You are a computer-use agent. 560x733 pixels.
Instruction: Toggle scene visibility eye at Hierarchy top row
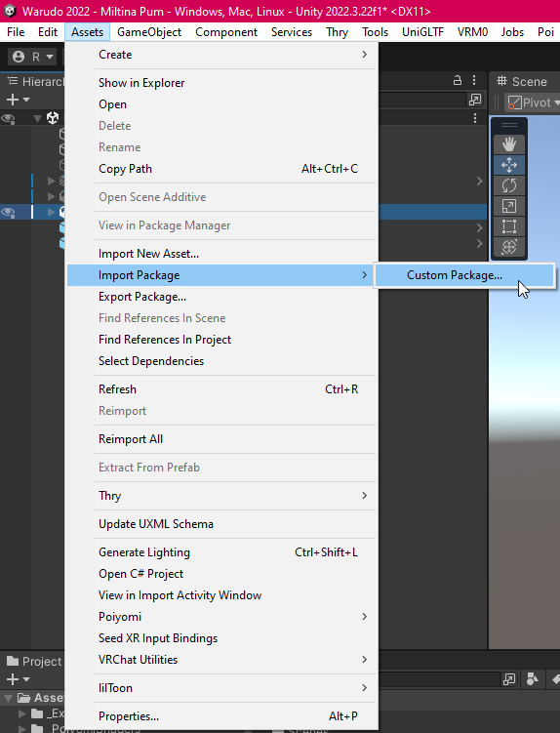tap(8, 118)
